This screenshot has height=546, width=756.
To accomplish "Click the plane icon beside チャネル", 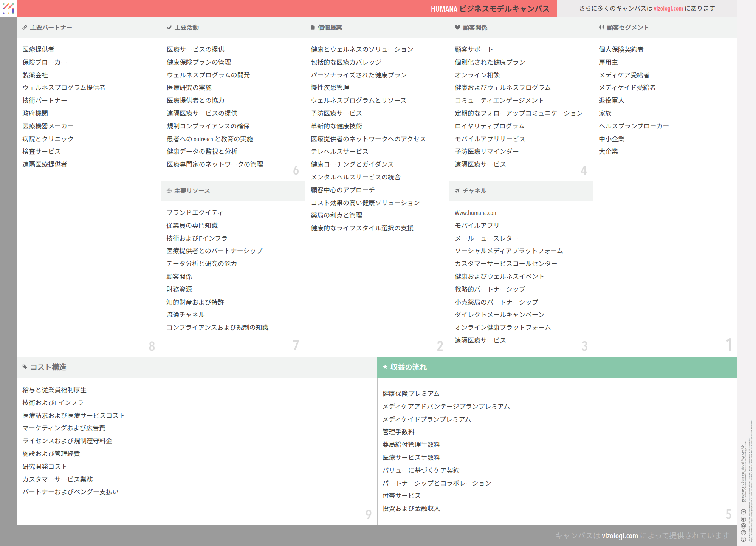I will pyautogui.click(x=457, y=191).
